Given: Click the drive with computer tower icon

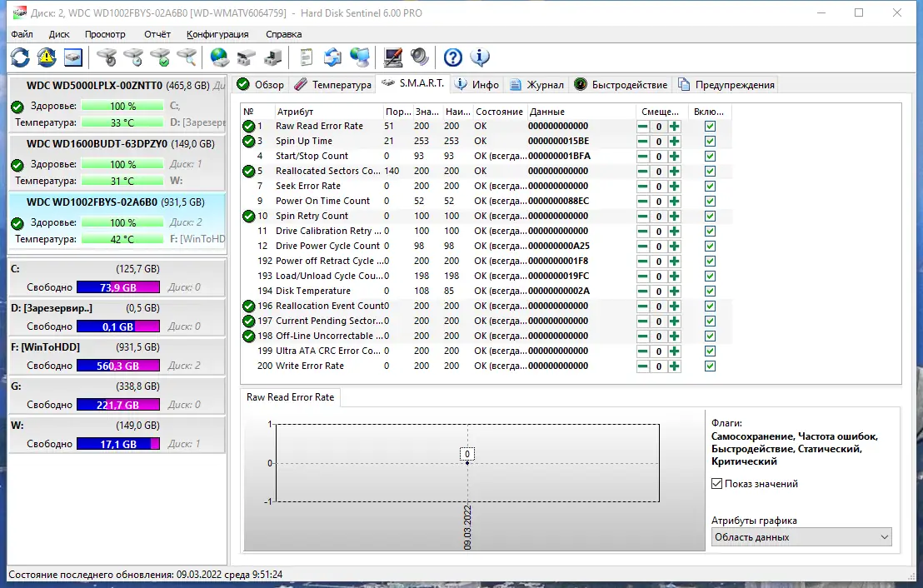Looking at the screenshot, I should pos(272,57).
